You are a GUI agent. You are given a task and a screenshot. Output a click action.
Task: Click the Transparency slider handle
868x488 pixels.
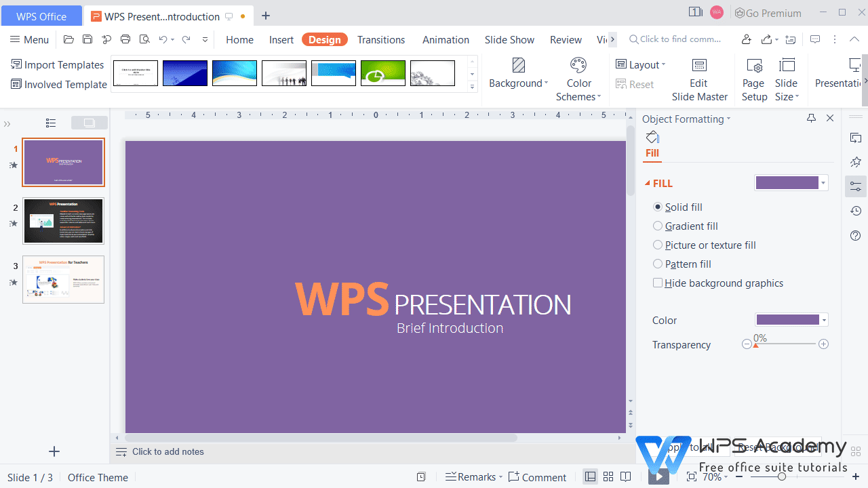[x=755, y=346]
